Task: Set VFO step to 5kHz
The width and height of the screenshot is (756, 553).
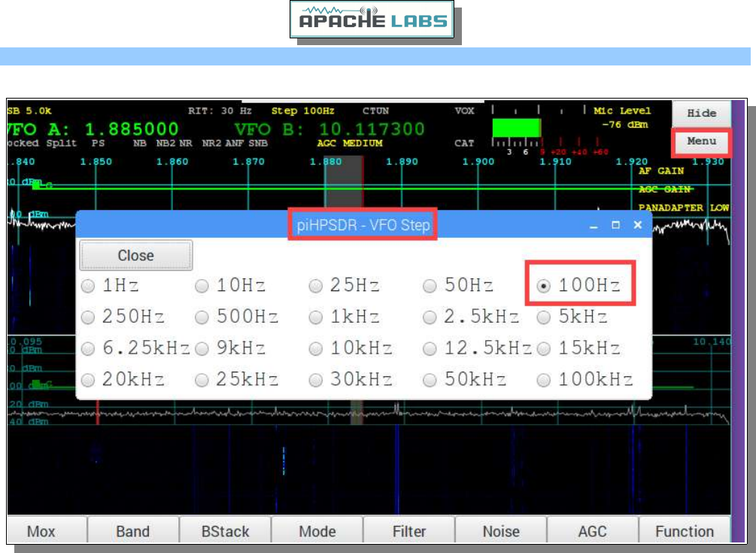Action: pos(543,318)
